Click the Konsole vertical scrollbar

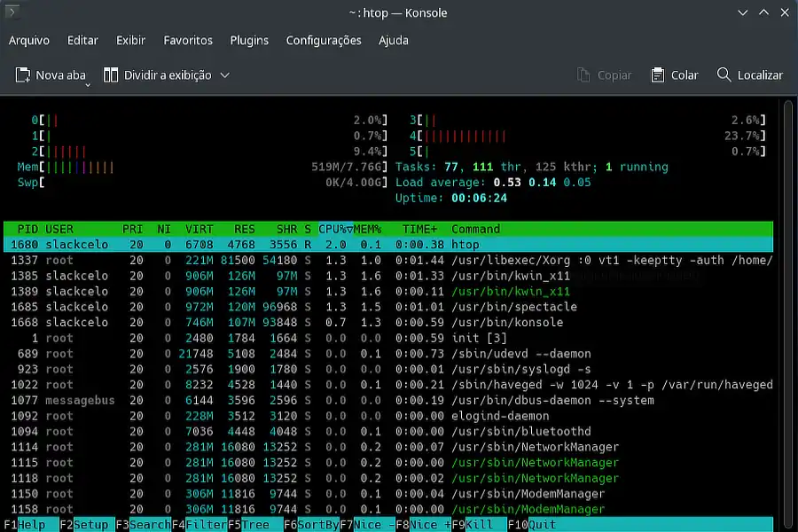coord(788,314)
